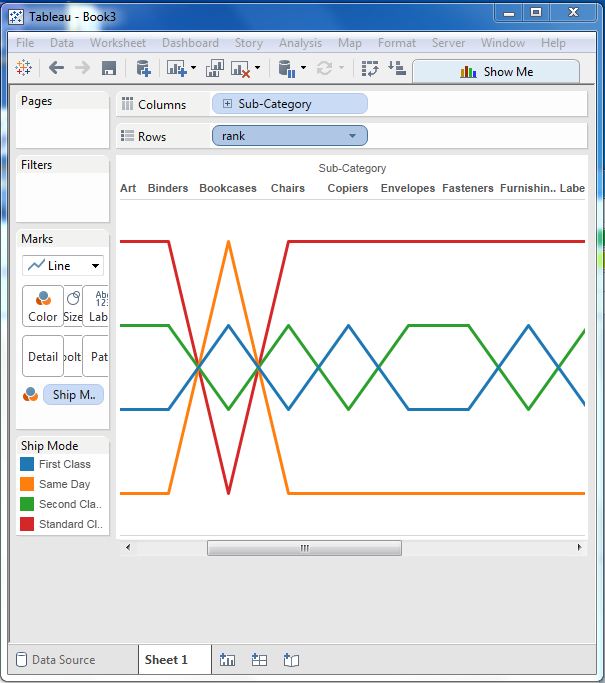Image resolution: width=605 pixels, height=683 pixels.
Task: Open the Line mark type dropdown
Action: [63, 266]
